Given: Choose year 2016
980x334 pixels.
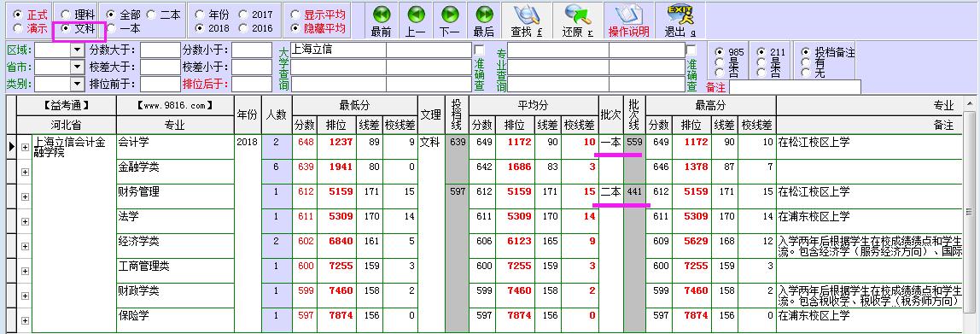Looking at the screenshot, I should click(x=243, y=28).
